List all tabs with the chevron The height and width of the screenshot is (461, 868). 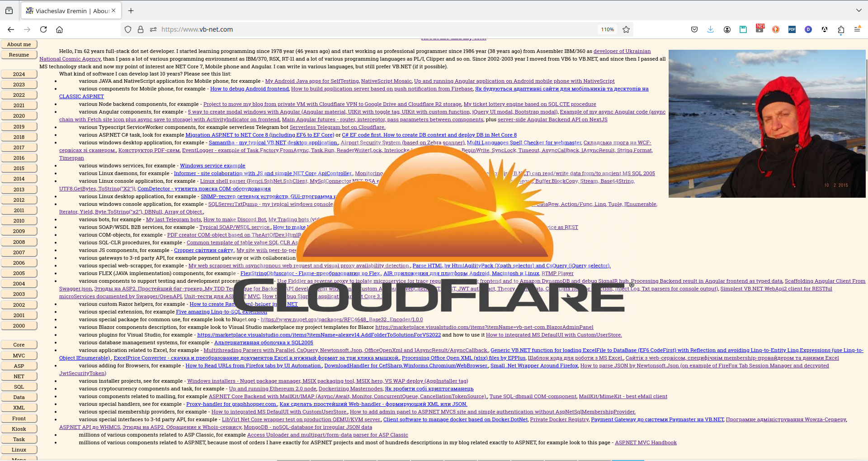click(859, 10)
